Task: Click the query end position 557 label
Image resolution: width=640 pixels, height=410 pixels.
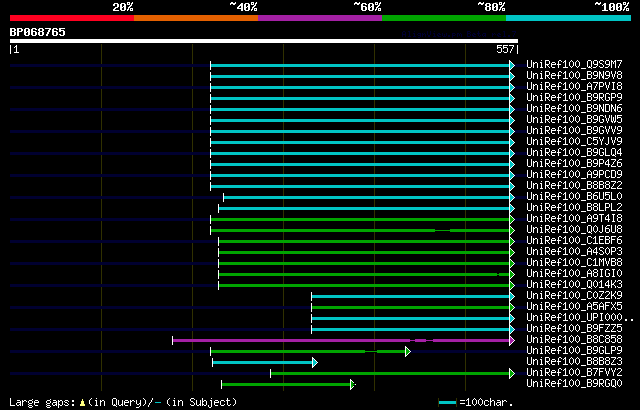Action: click(505, 49)
